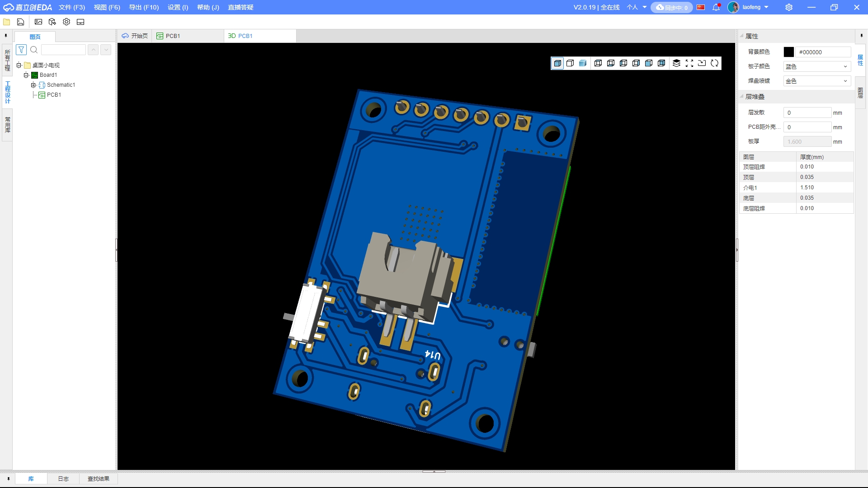Click the #000000 background color field
Image resolution: width=868 pixels, height=488 pixels.
[823, 52]
